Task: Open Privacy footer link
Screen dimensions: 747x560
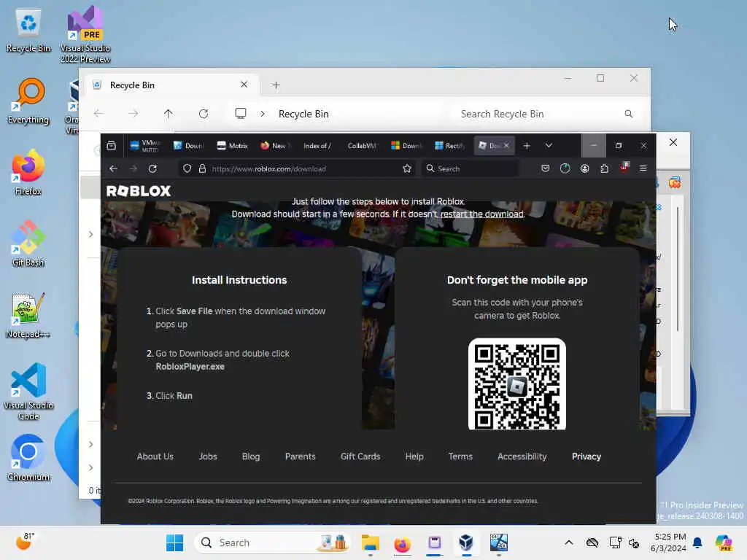Action: point(587,456)
